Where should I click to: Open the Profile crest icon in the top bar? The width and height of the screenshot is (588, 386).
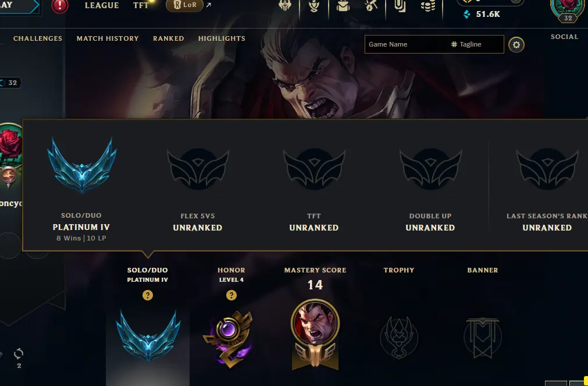point(314,6)
